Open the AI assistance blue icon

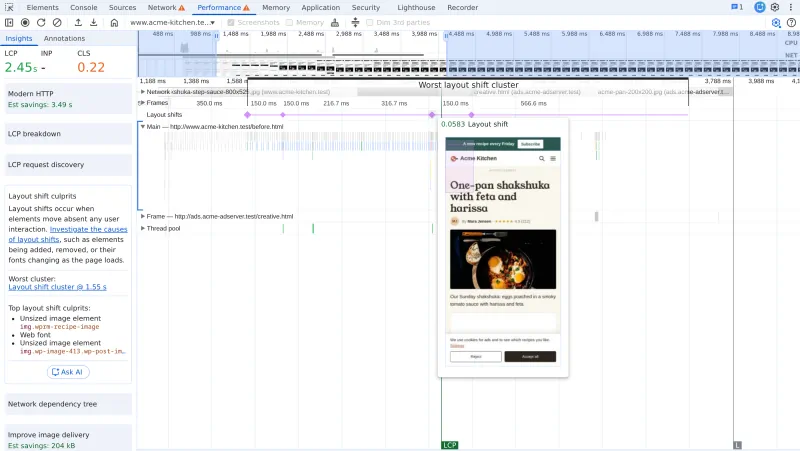click(760, 7)
